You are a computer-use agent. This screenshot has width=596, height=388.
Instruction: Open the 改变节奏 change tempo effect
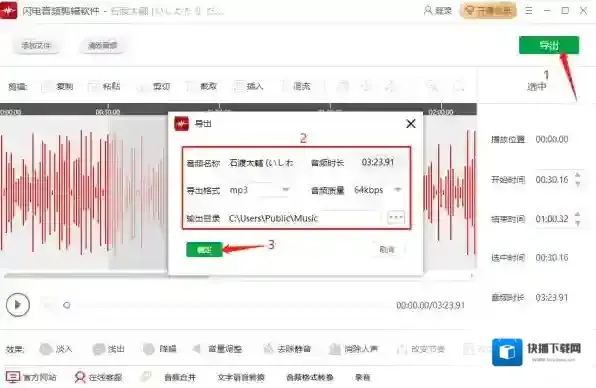coord(420,348)
